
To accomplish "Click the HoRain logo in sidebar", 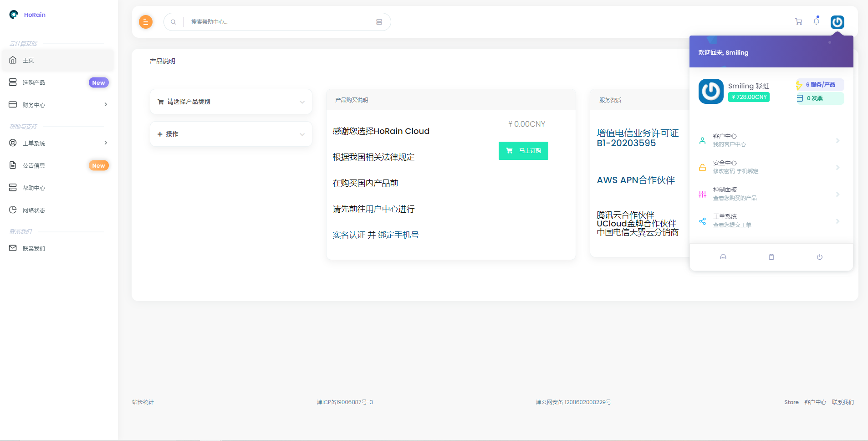I will tap(27, 15).
